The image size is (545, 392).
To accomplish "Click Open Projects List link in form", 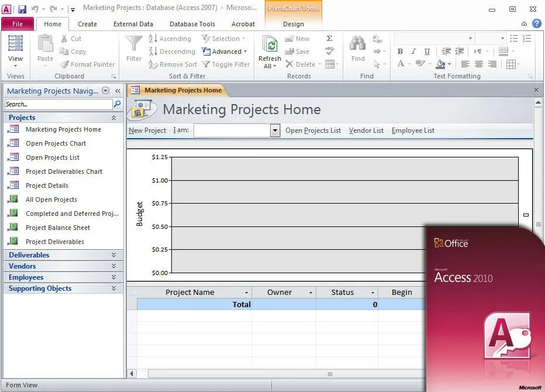I will point(313,130).
